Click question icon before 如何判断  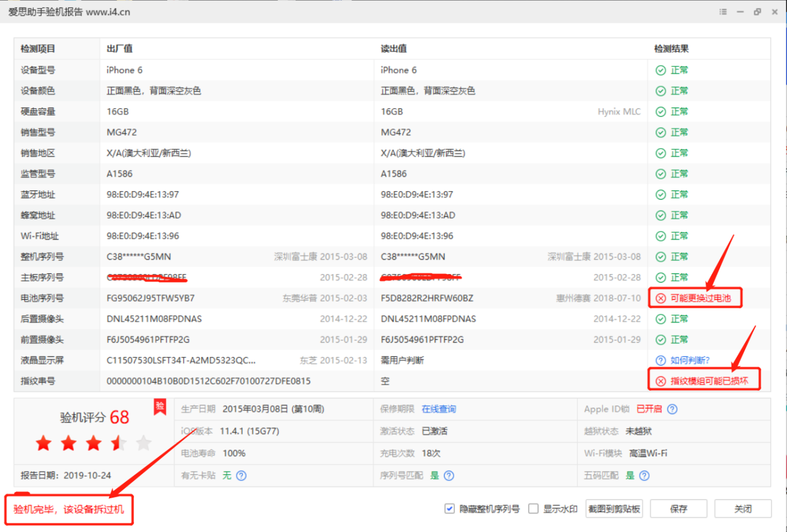click(660, 361)
